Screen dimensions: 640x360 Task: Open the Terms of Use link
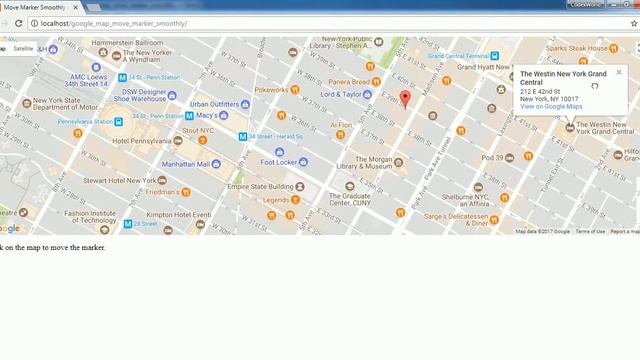click(590, 231)
